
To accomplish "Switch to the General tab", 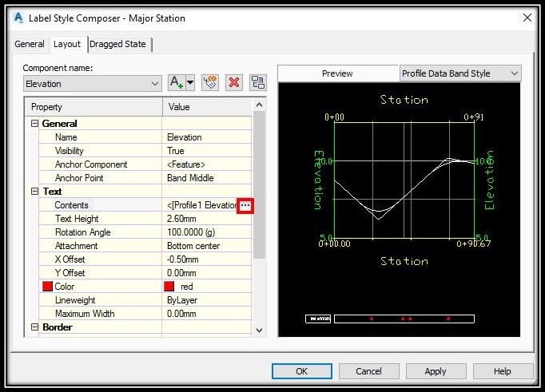I will [x=30, y=44].
